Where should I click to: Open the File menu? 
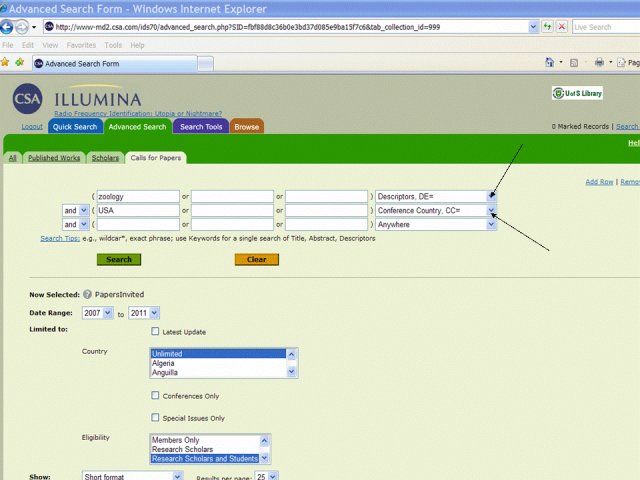point(8,45)
